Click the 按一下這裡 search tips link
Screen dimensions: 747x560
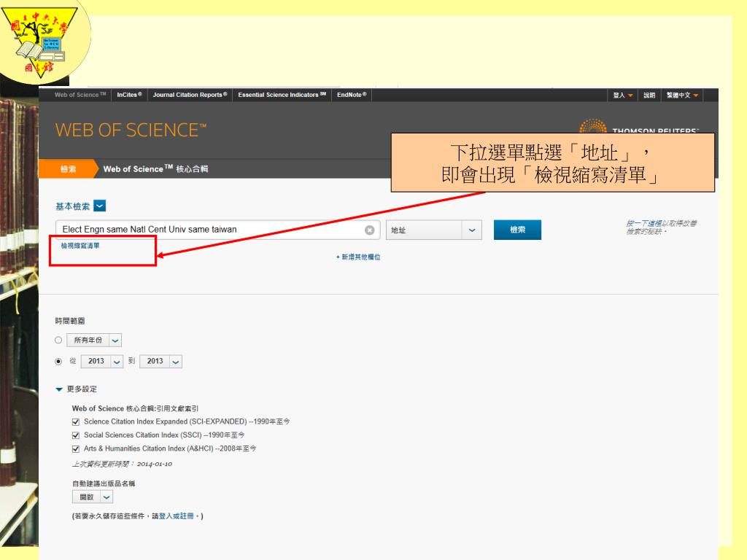click(662, 227)
